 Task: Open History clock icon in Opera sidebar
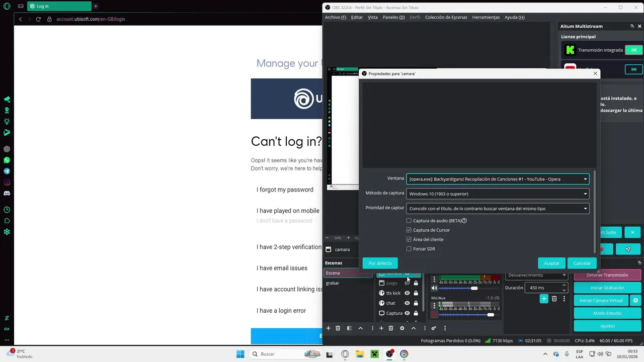[7, 210]
